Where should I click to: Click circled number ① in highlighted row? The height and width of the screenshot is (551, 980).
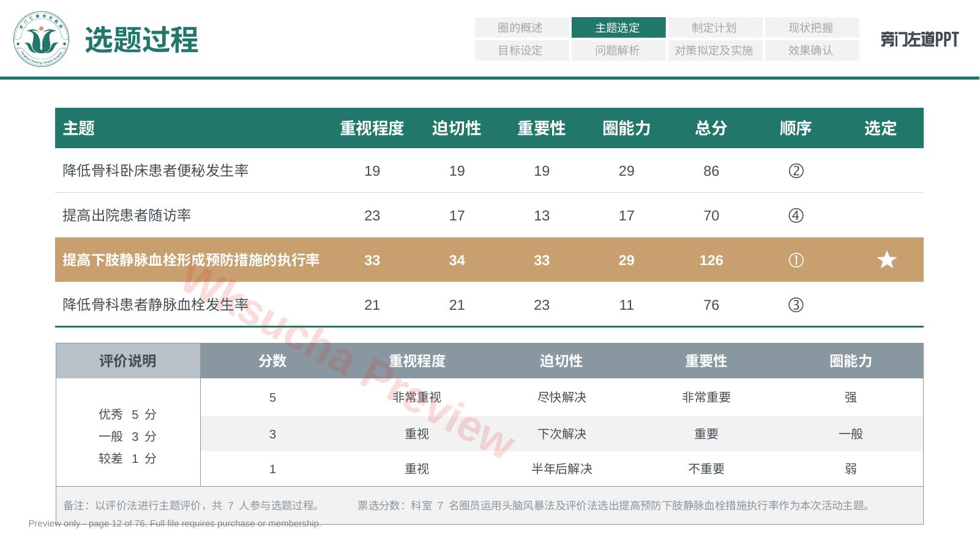(796, 260)
